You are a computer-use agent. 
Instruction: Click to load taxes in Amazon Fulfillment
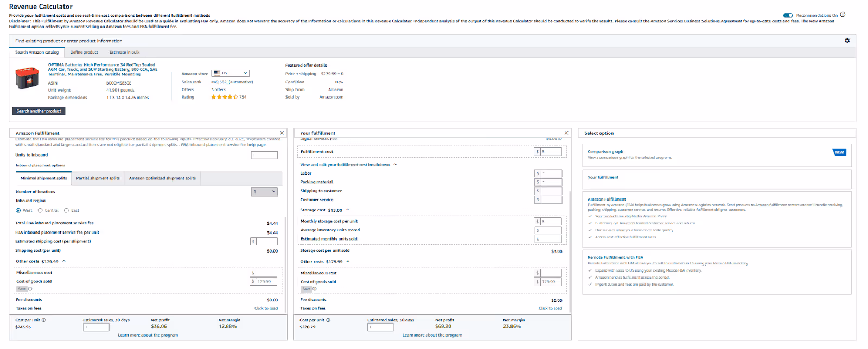266,308
